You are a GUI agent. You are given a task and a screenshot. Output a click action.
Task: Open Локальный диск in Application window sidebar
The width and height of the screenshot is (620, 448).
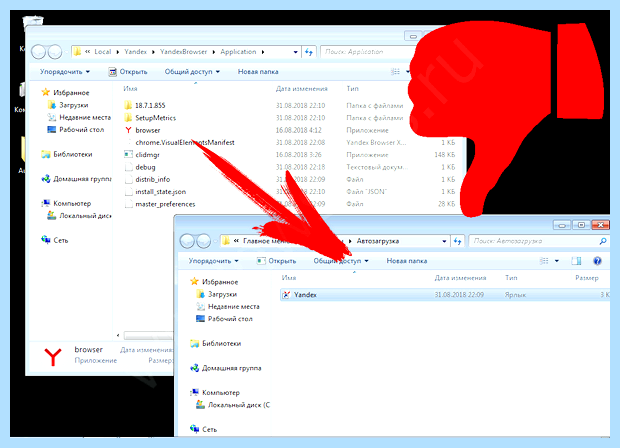(79, 216)
